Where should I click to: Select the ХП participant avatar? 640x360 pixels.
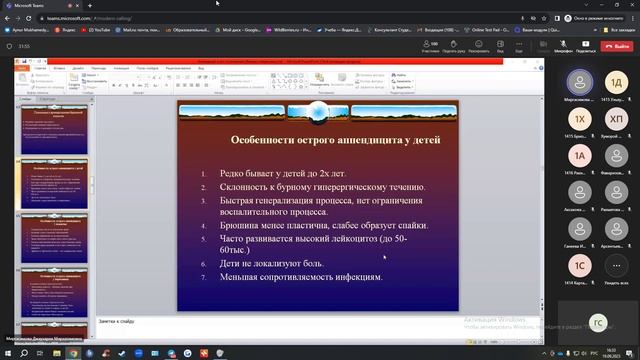(616, 119)
